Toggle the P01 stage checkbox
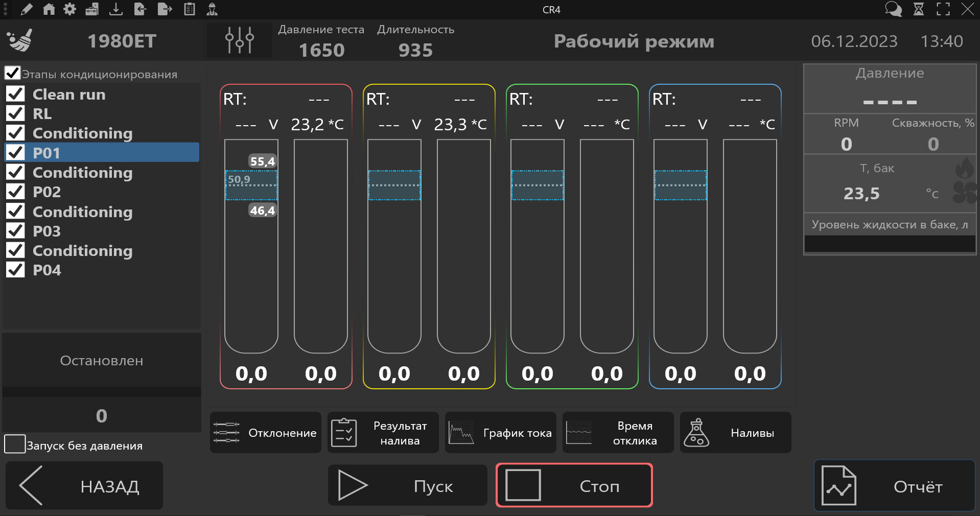Screen dimensions: 980x516 15,152
